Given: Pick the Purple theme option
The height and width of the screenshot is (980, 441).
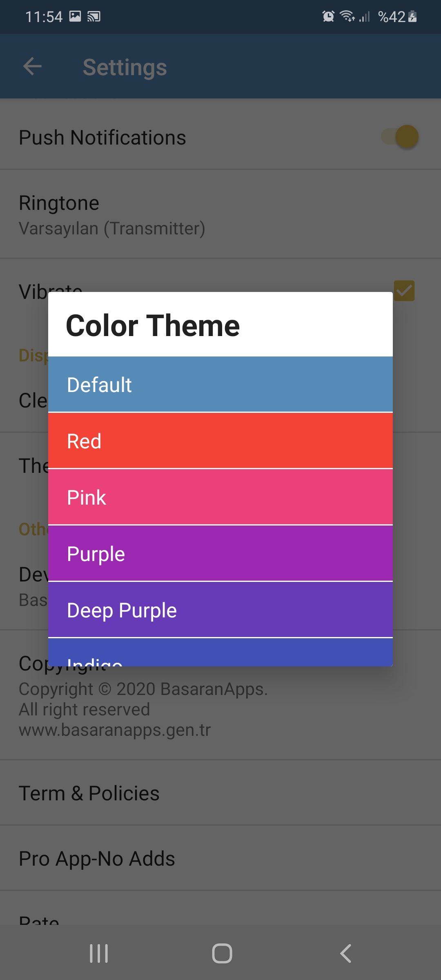Looking at the screenshot, I should coord(220,554).
